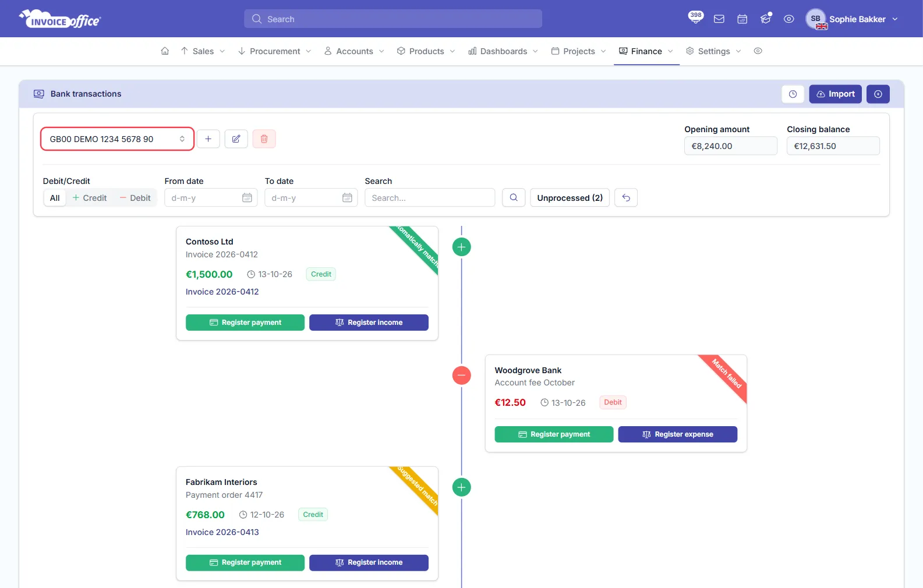
Task: Open the Dashboards menu
Action: point(503,51)
